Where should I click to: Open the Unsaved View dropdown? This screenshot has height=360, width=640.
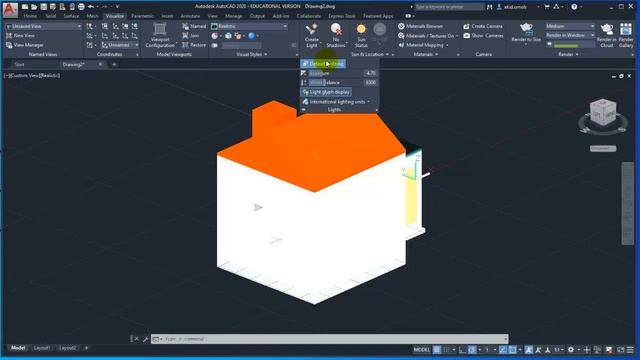click(43, 26)
